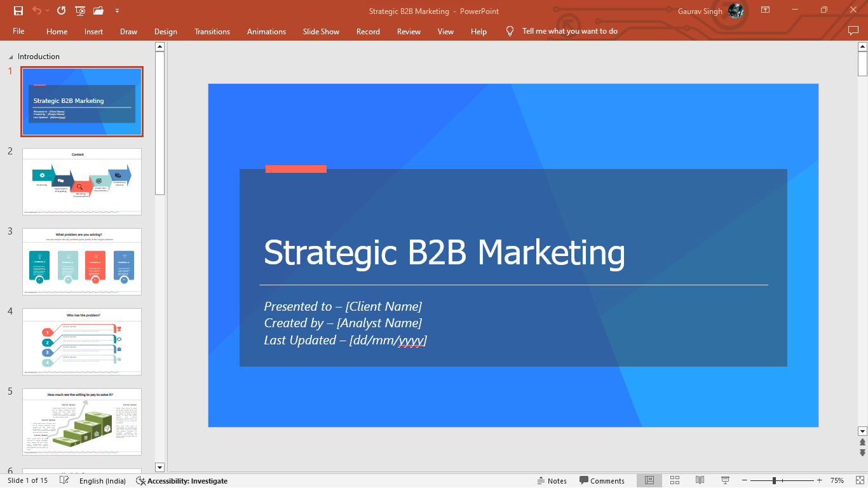The width and height of the screenshot is (868, 488).
Task: Select slide 5 willing to pay thumbnail
Action: point(82,422)
